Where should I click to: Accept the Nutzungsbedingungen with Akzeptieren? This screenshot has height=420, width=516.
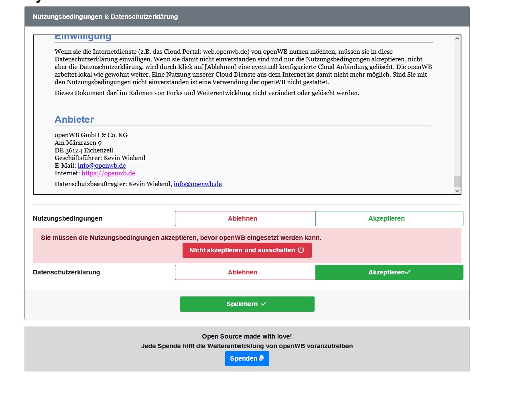click(389, 219)
